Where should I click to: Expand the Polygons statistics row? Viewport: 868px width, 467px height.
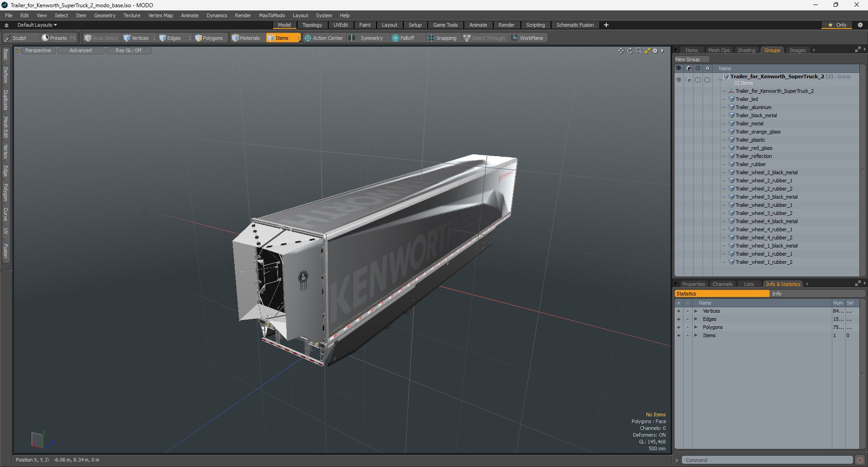click(x=696, y=327)
